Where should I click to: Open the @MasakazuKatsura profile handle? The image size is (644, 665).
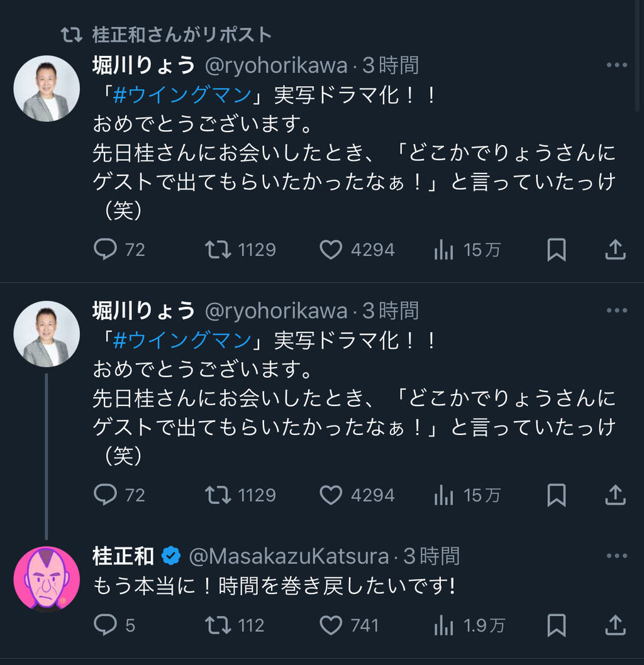(x=289, y=556)
